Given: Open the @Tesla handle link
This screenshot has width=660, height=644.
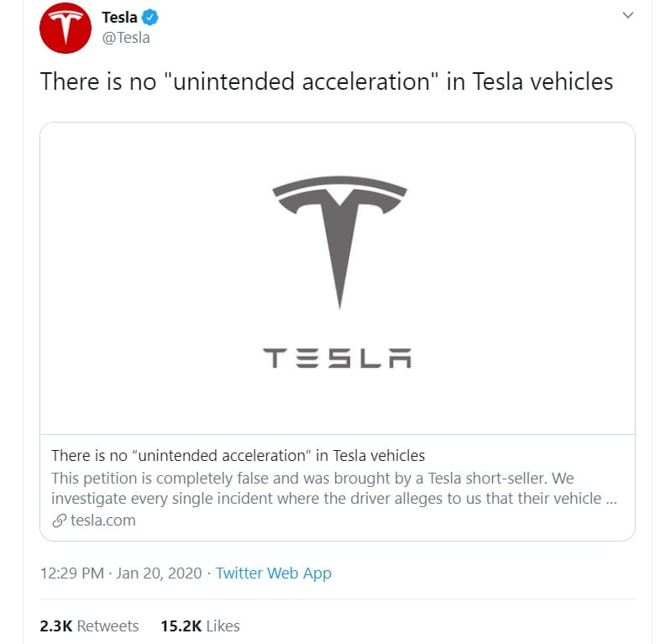Looking at the screenshot, I should (126, 37).
